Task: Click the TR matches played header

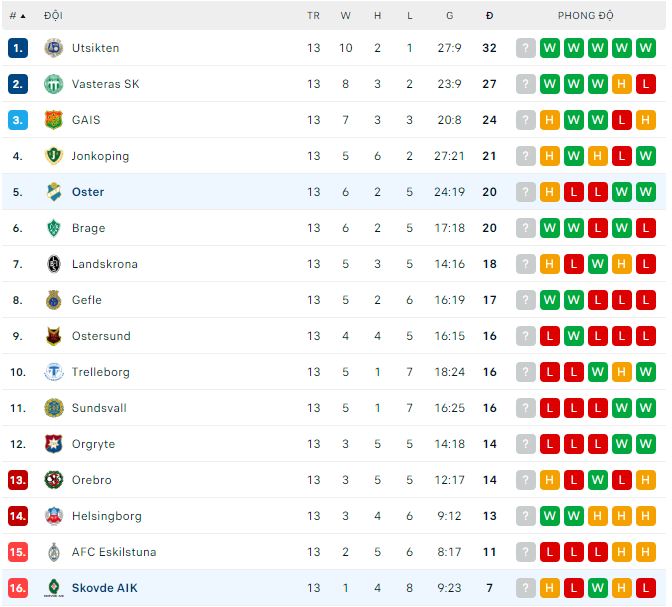Action: coord(314,16)
